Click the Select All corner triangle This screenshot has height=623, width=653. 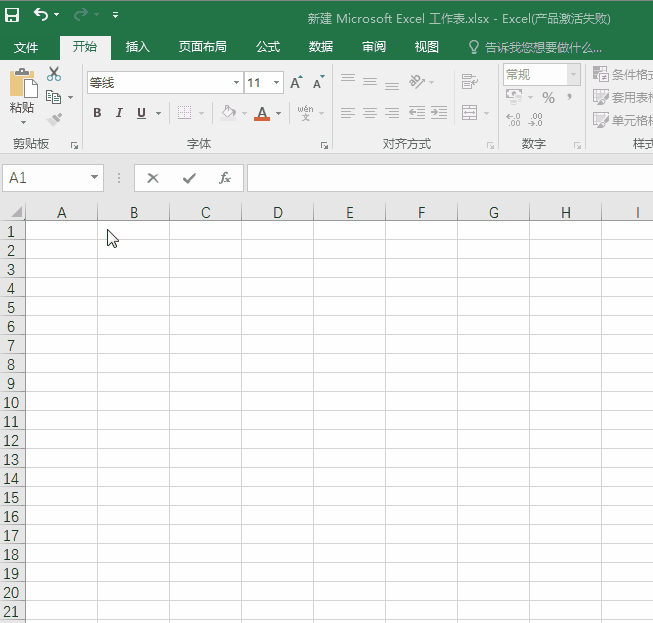click(x=16, y=212)
